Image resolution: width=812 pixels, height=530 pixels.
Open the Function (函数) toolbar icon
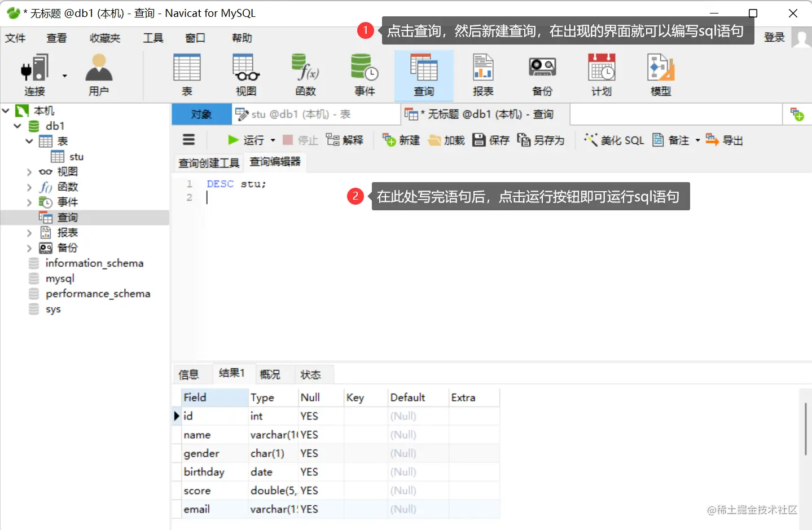point(305,75)
